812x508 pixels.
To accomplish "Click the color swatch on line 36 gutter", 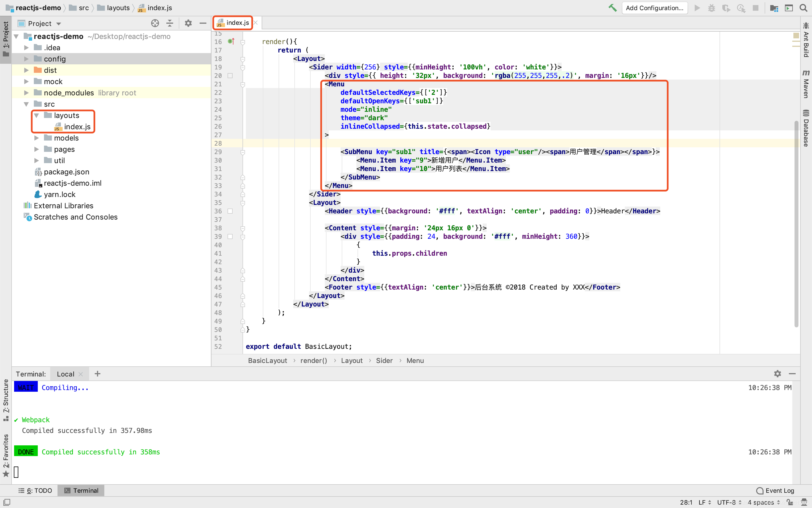I will 230,211.
